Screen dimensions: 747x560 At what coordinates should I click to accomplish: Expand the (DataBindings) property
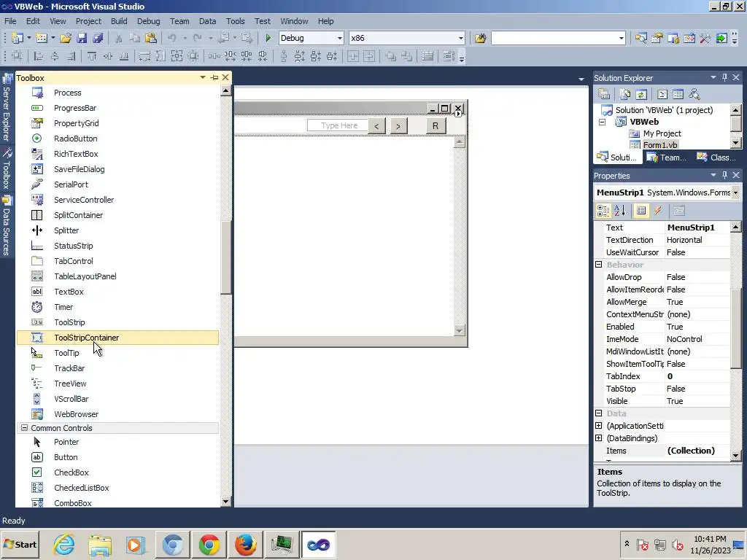click(599, 438)
